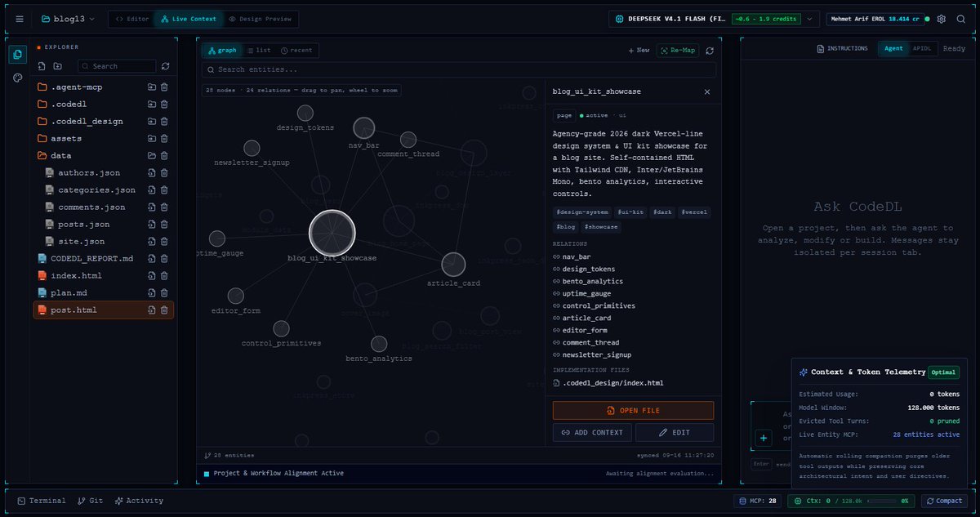Click the OPEN FILE button
The height and width of the screenshot is (517, 980).
pyautogui.click(x=633, y=410)
